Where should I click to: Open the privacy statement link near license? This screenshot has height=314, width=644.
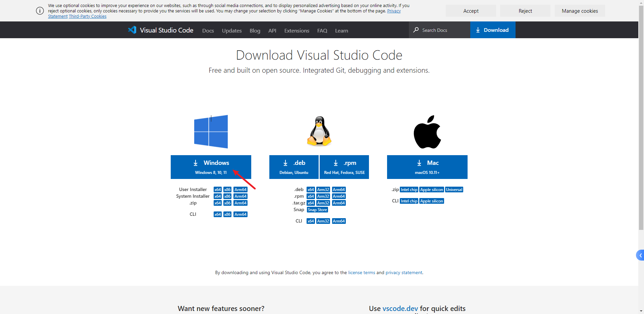pyautogui.click(x=404, y=272)
